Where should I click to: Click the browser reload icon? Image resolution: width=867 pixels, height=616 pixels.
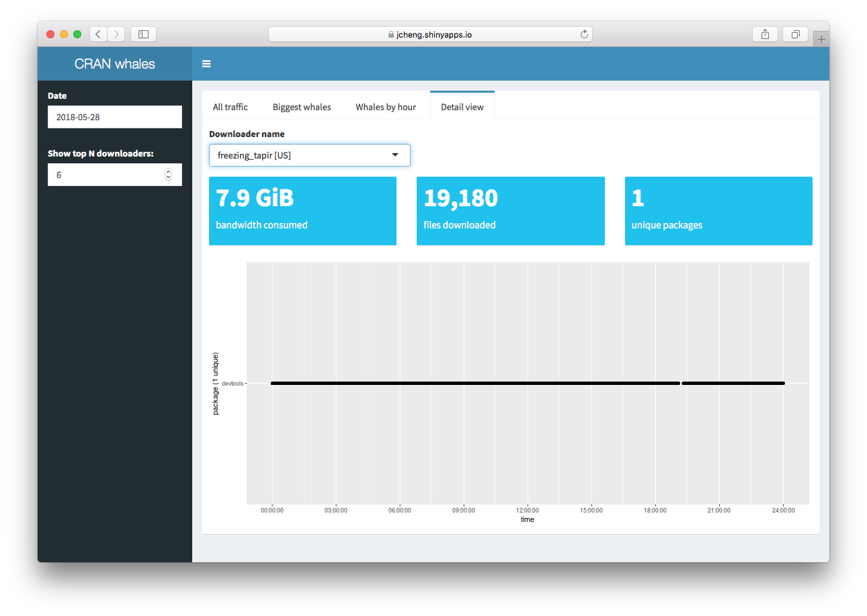[583, 34]
